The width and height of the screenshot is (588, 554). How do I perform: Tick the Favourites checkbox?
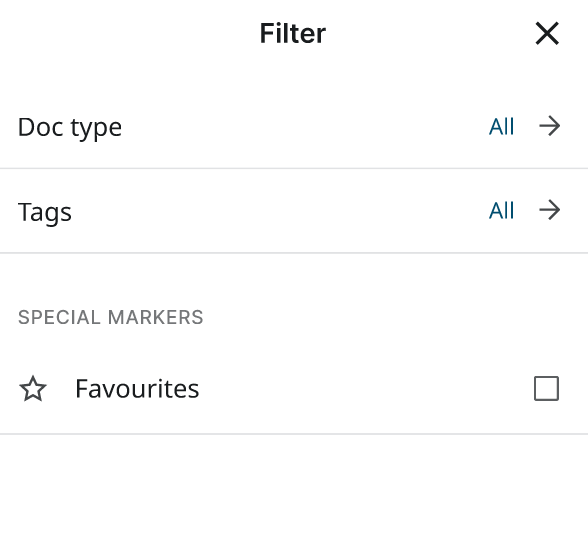point(546,389)
